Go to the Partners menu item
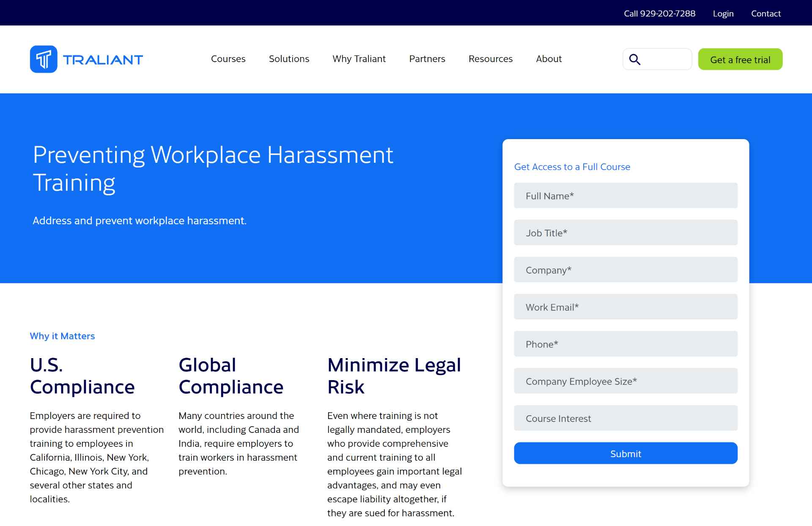812x526 pixels. point(427,59)
